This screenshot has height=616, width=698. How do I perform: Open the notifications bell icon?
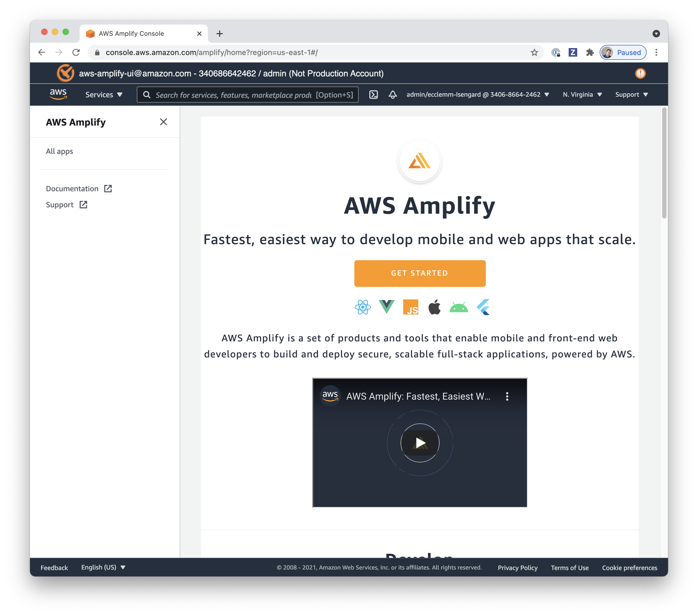(393, 95)
